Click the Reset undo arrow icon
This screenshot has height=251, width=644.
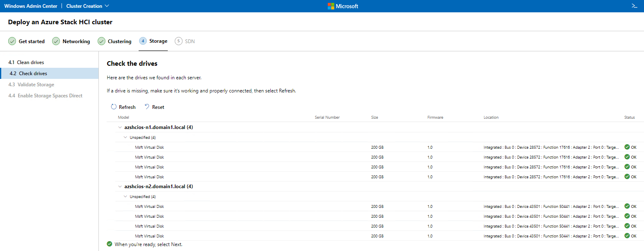click(147, 107)
